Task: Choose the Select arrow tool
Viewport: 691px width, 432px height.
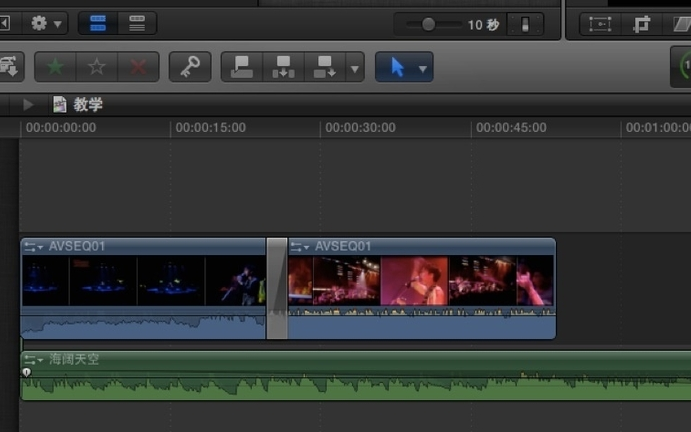Action: coord(397,67)
